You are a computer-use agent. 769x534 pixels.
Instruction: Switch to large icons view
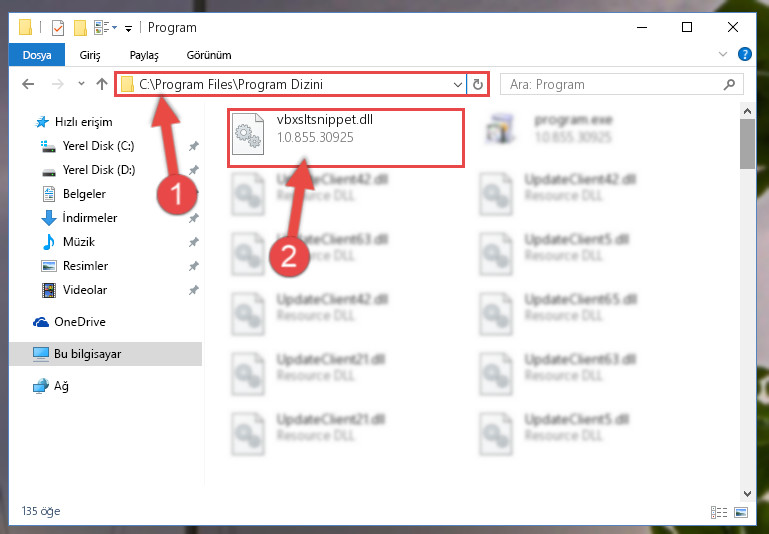point(741,512)
